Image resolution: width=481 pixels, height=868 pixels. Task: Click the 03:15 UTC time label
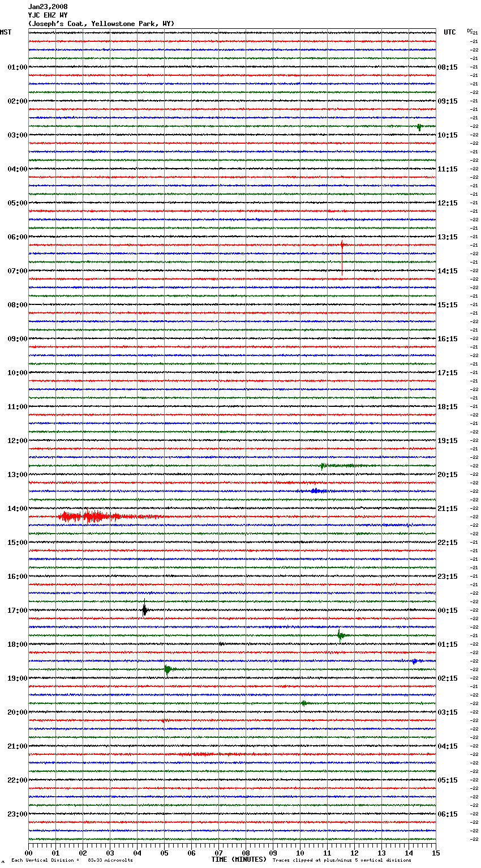tap(448, 712)
